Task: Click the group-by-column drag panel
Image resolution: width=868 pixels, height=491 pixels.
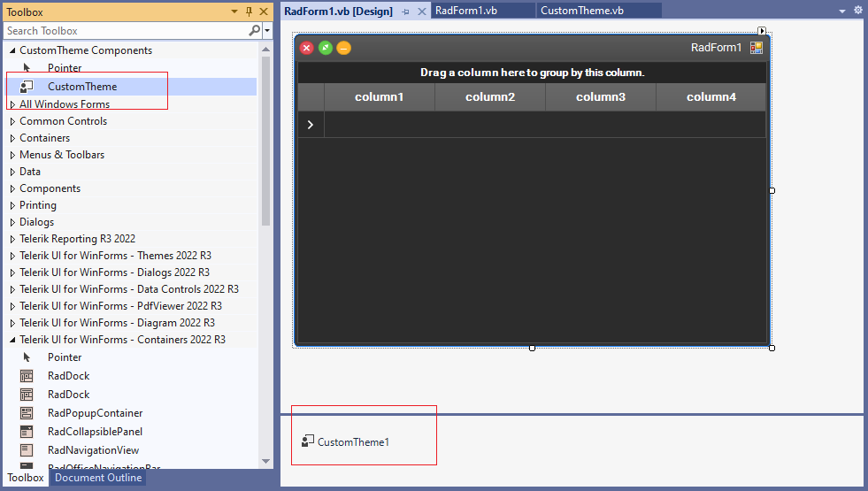Action: click(532, 73)
